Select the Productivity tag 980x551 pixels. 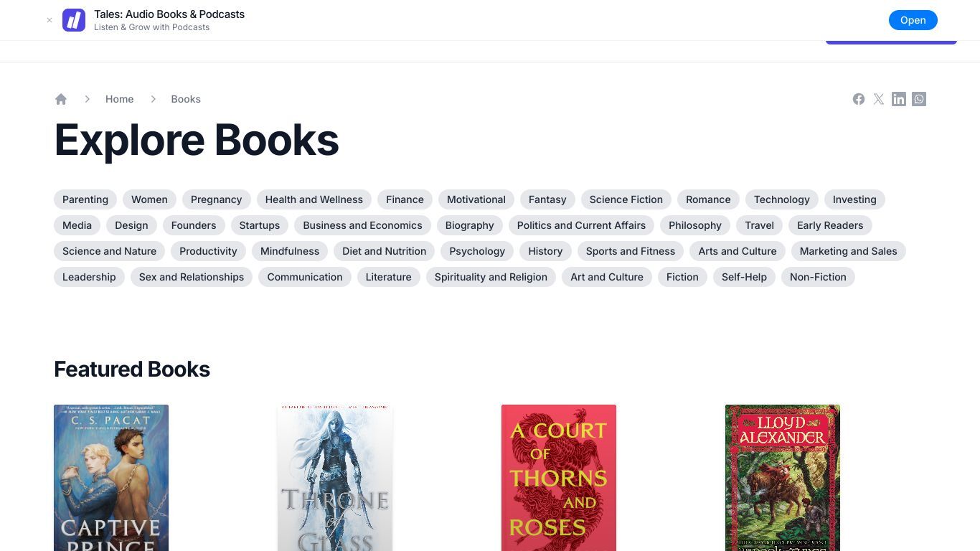pyautogui.click(x=208, y=251)
